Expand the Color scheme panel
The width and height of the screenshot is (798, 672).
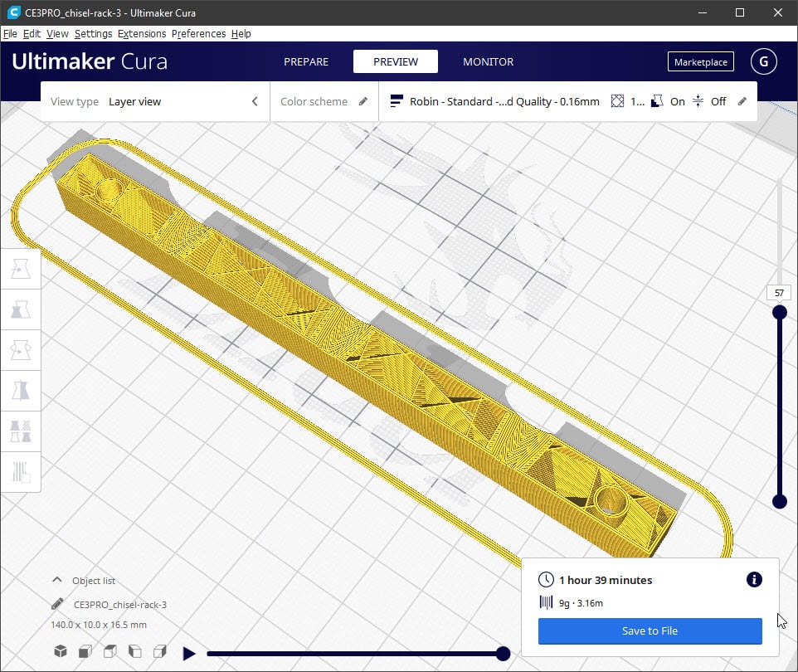(x=324, y=101)
